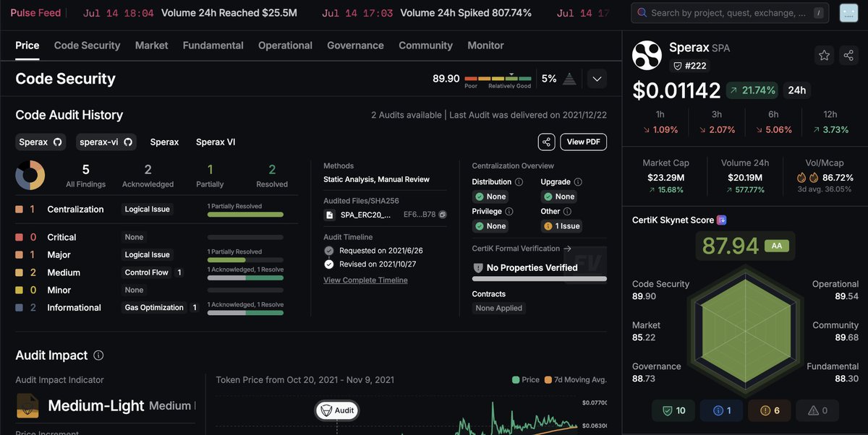
Task: Open the Fundamental tab
Action: pos(213,46)
